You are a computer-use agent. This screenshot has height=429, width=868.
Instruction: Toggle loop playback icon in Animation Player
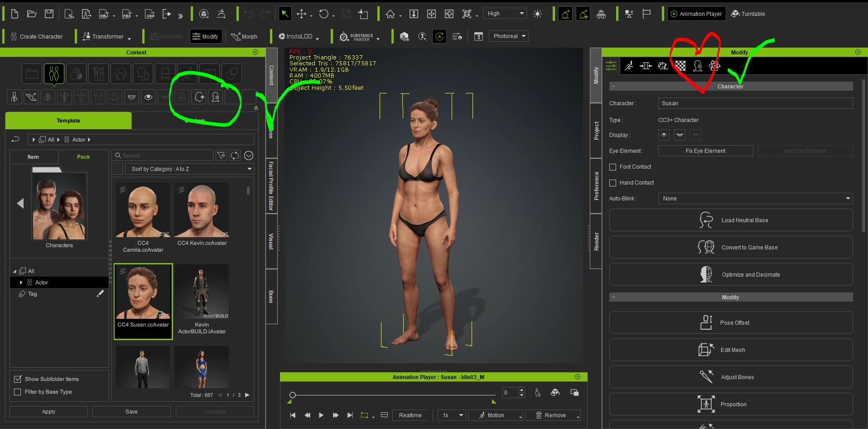point(364,415)
